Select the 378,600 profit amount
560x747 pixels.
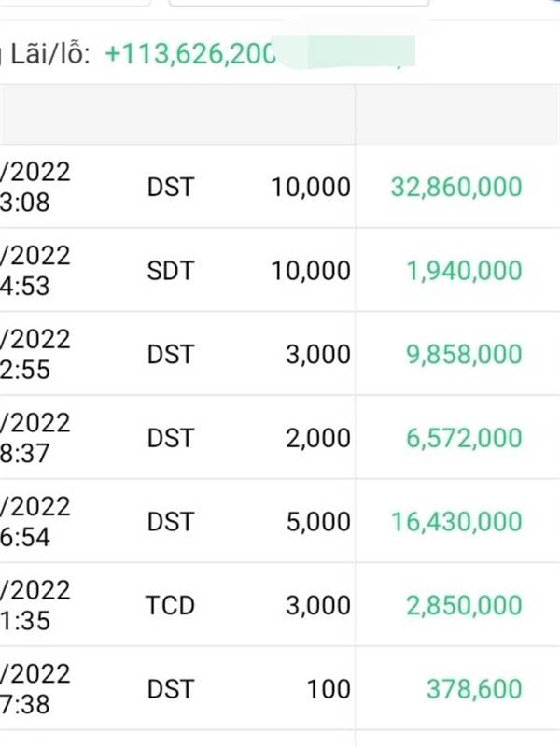[x=474, y=689]
